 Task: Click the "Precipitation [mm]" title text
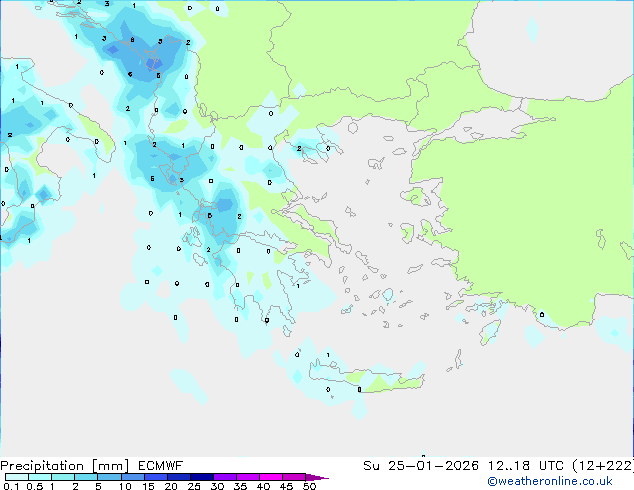[65, 466]
